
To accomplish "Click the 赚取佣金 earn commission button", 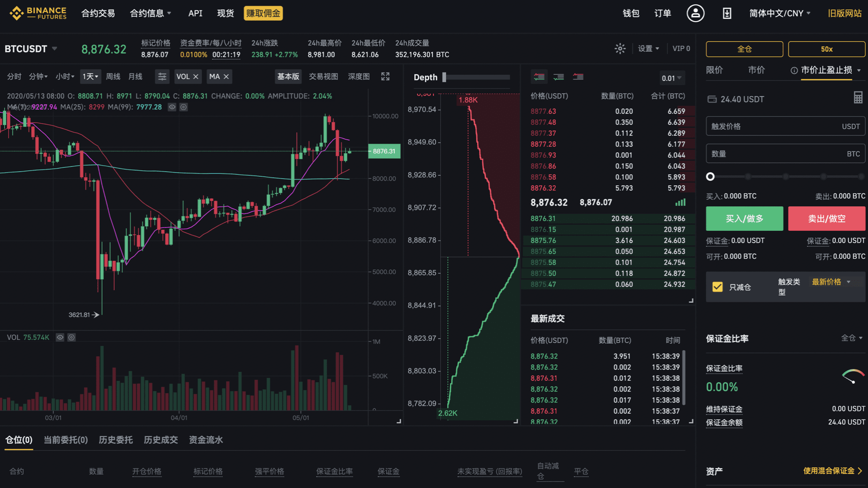I will [x=263, y=13].
